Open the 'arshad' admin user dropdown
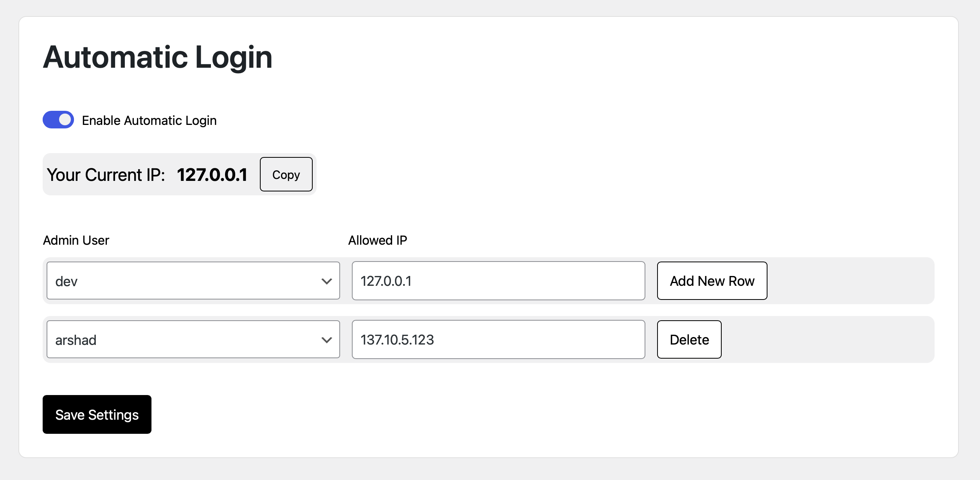980x480 pixels. (193, 339)
